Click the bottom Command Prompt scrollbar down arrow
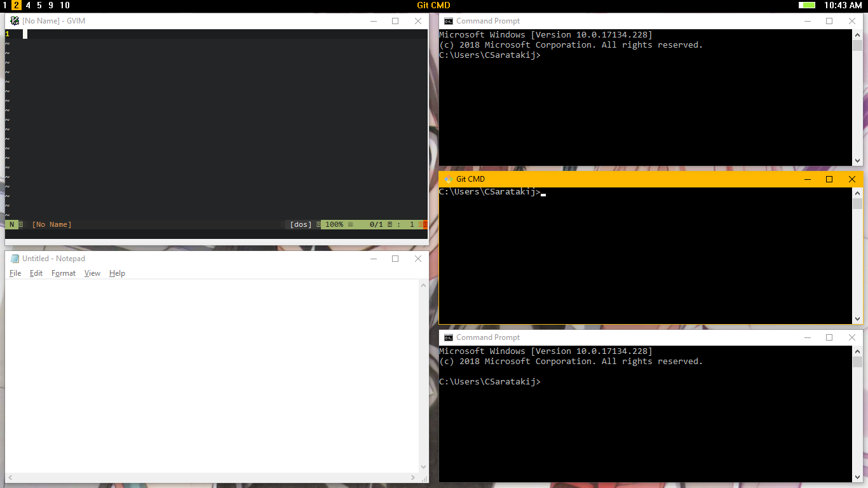This screenshot has width=868, height=488. click(858, 477)
